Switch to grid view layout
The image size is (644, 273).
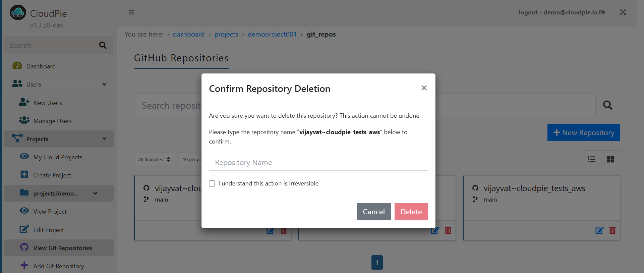(610, 159)
